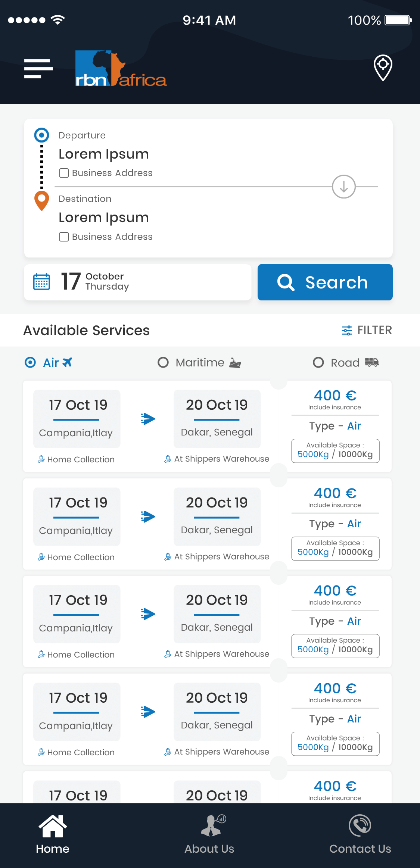Tap the rbn africa logo
This screenshot has width=420, height=868.
point(121,69)
